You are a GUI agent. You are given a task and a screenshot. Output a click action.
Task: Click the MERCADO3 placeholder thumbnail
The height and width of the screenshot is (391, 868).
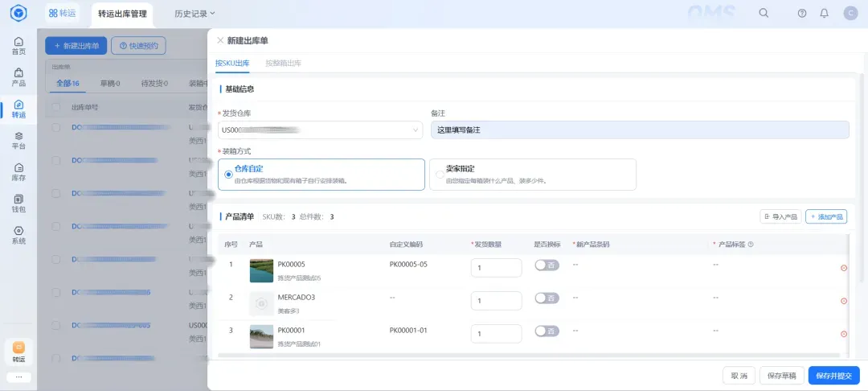(x=261, y=303)
